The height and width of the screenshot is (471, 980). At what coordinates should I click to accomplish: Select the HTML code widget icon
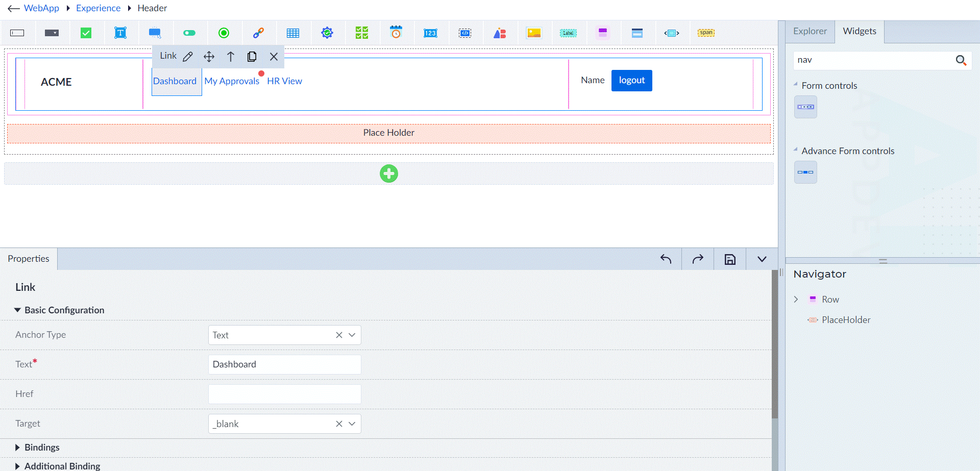click(x=465, y=33)
